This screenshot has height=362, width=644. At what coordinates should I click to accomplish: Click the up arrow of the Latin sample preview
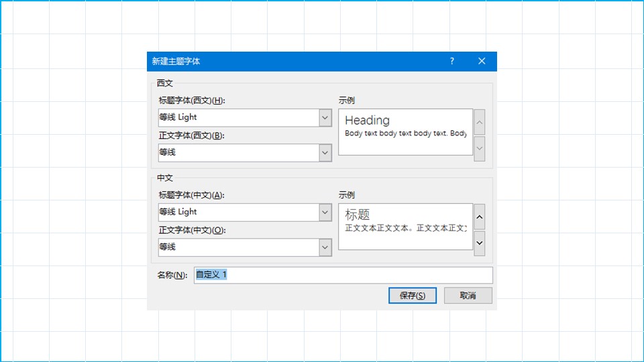479,122
